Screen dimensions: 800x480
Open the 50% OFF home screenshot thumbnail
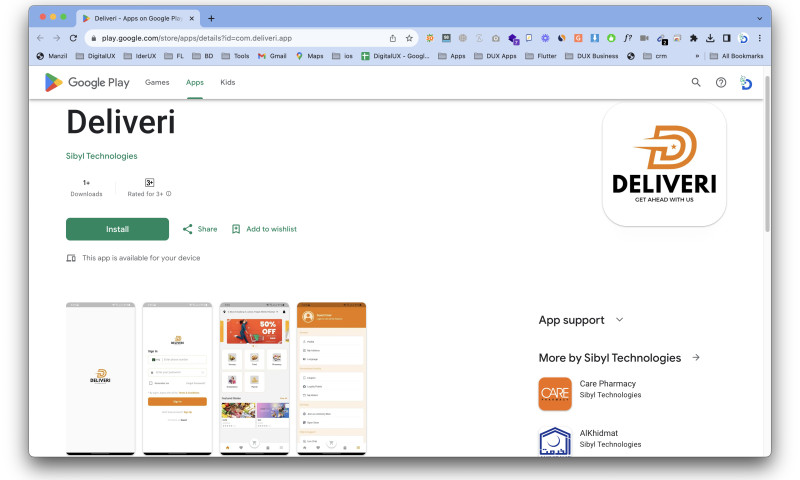coord(254,378)
